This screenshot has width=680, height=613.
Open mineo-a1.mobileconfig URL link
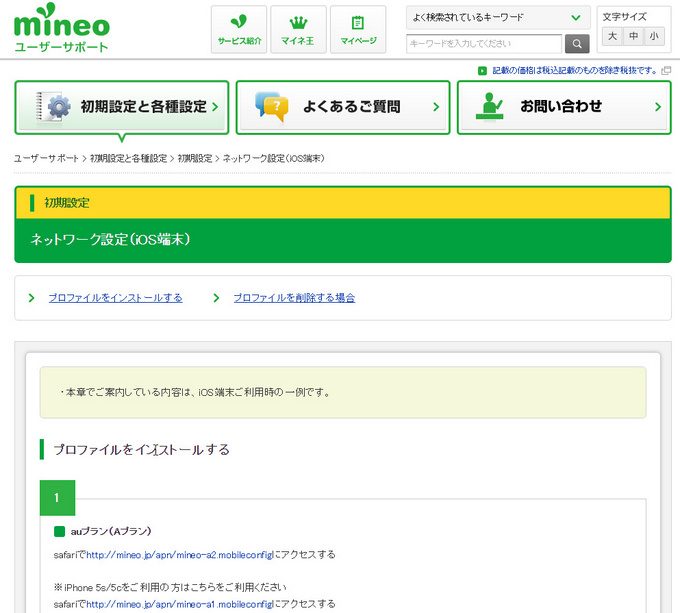point(180,604)
